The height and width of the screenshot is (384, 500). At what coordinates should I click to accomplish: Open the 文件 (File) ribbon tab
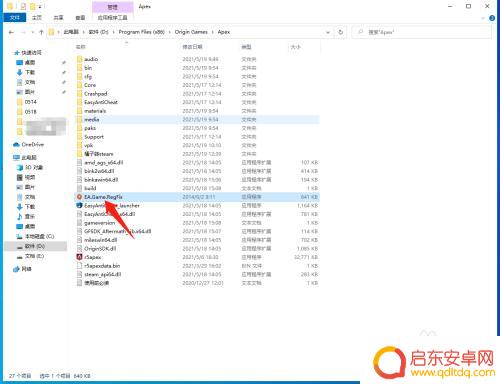pyautogui.click(x=15, y=17)
